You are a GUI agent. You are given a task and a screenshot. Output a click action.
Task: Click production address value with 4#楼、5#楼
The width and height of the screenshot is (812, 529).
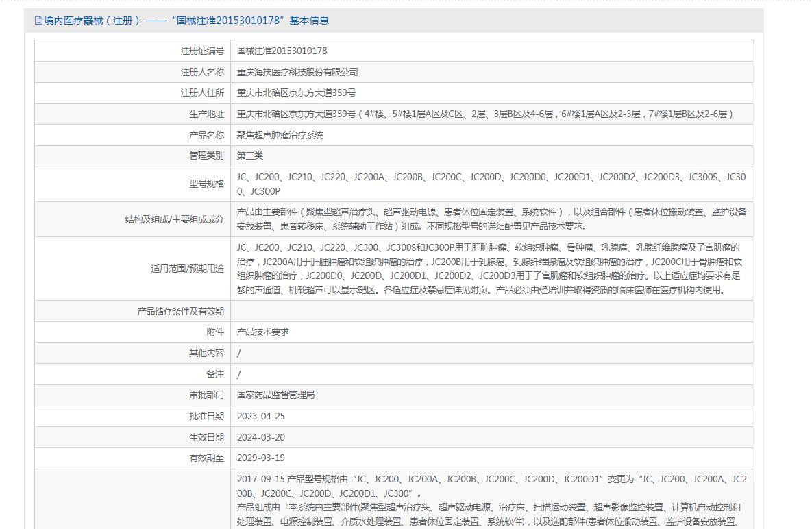coord(485,114)
